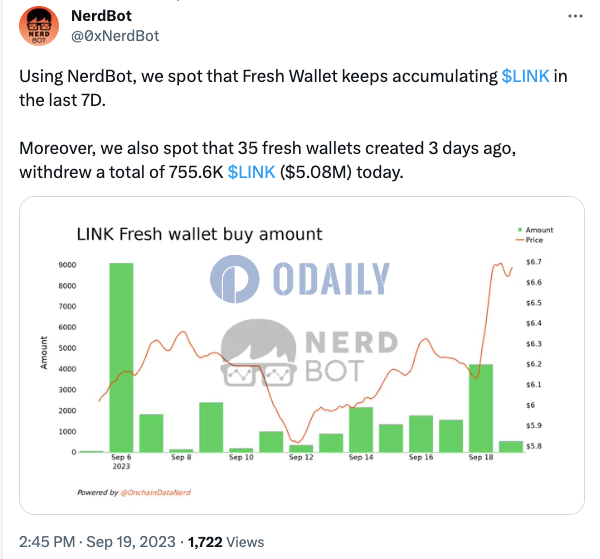
Task: Open the @0xNerdBot handle link
Action: [x=115, y=36]
